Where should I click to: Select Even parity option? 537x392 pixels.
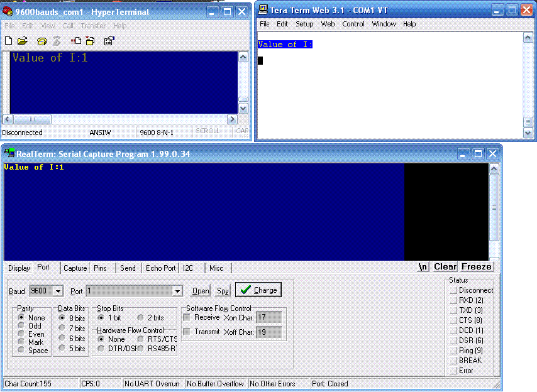(x=21, y=334)
